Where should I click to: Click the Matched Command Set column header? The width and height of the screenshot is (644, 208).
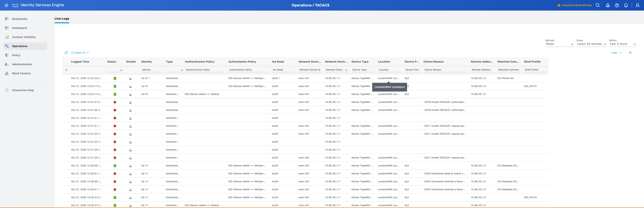[x=508, y=62]
